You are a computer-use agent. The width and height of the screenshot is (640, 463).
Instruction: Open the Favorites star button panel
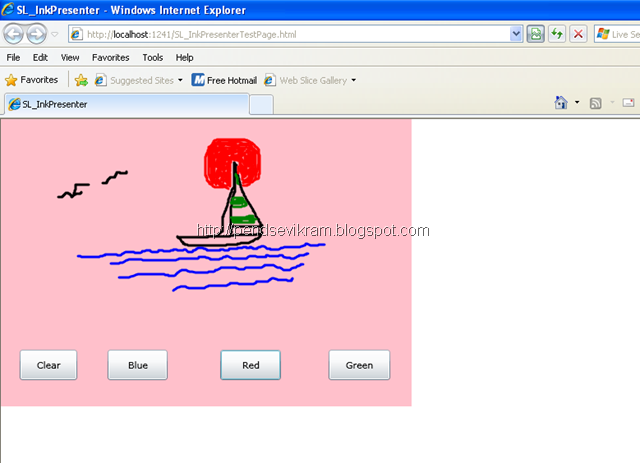(x=31, y=80)
